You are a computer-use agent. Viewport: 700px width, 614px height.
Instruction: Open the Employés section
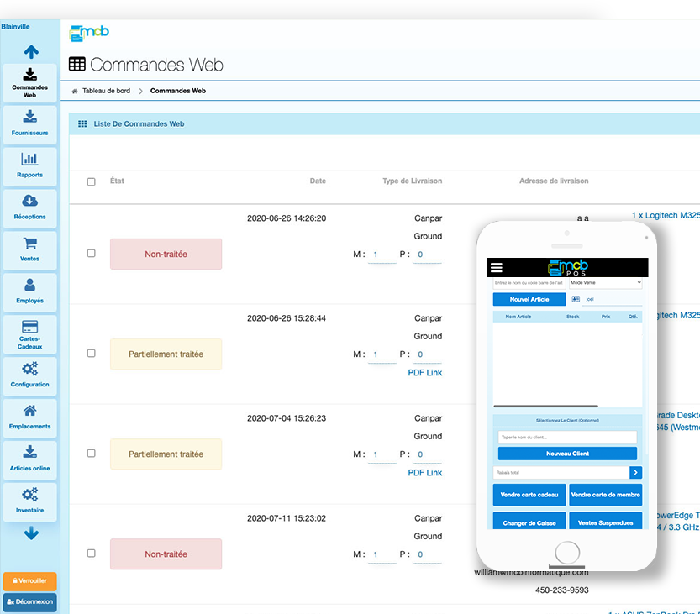(x=29, y=291)
